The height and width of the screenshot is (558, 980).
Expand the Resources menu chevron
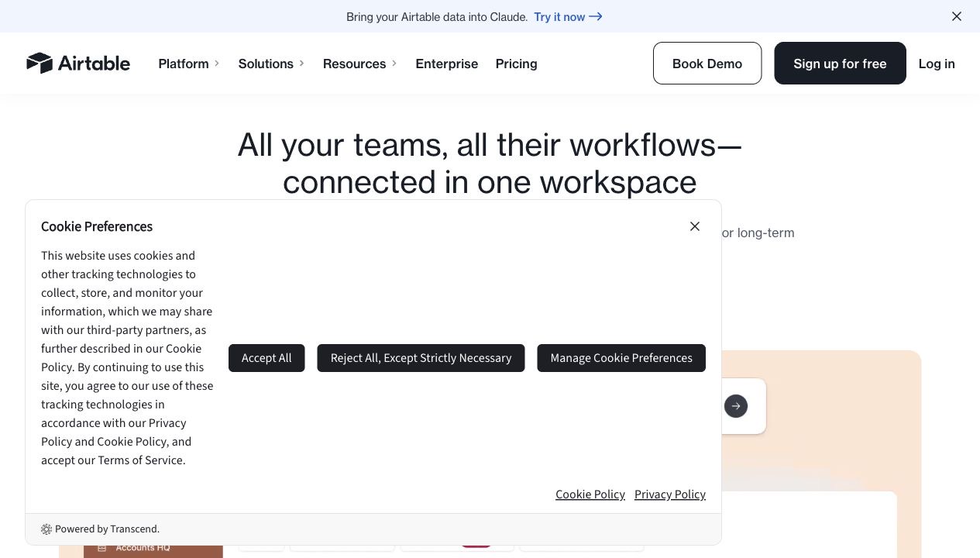click(x=394, y=64)
